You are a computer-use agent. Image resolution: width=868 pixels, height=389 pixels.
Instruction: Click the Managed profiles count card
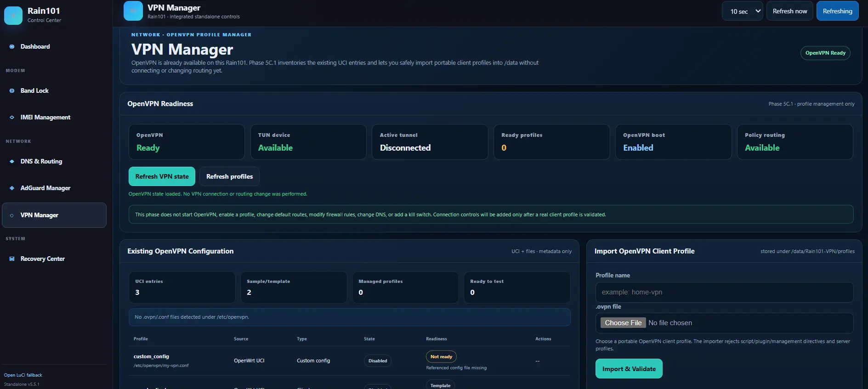pyautogui.click(x=405, y=288)
